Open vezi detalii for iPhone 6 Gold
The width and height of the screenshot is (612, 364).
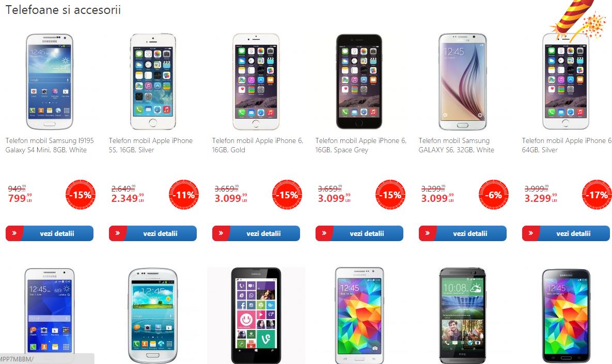click(256, 233)
